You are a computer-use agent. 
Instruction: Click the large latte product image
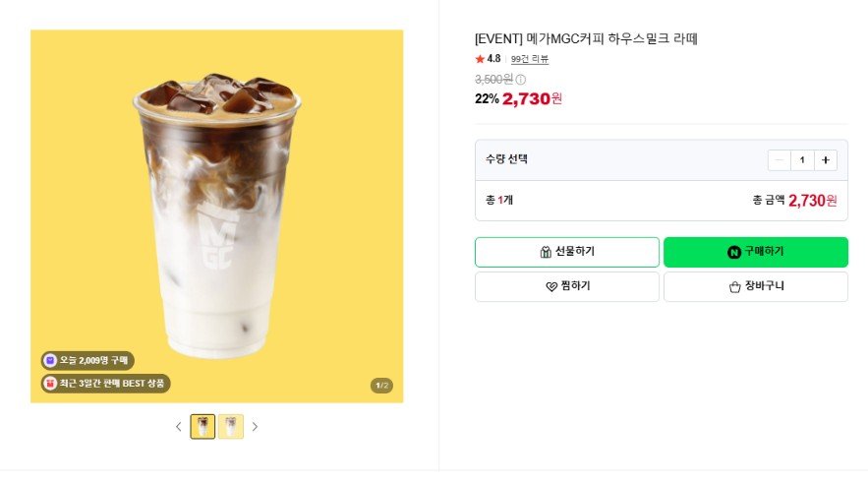(x=217, y=216)
